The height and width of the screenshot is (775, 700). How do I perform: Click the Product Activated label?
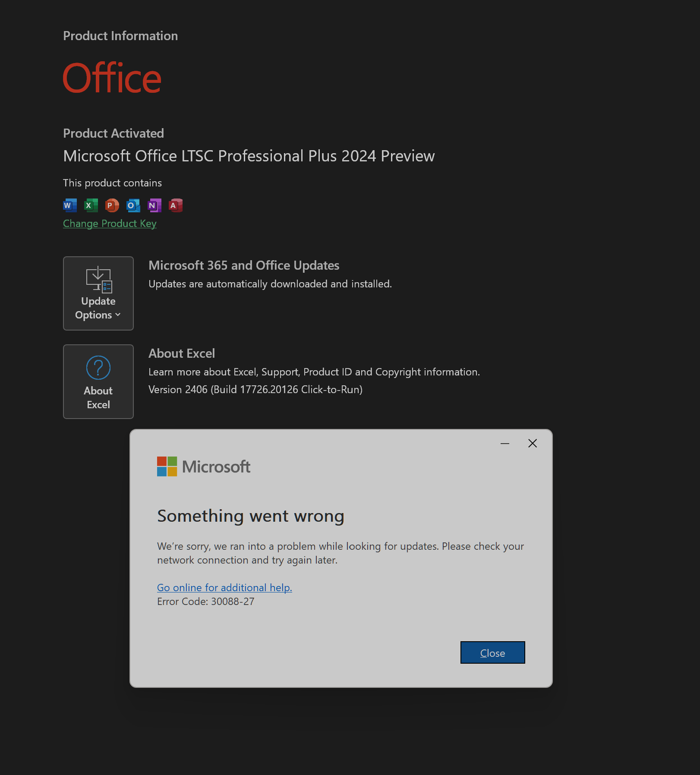point(114,133)
